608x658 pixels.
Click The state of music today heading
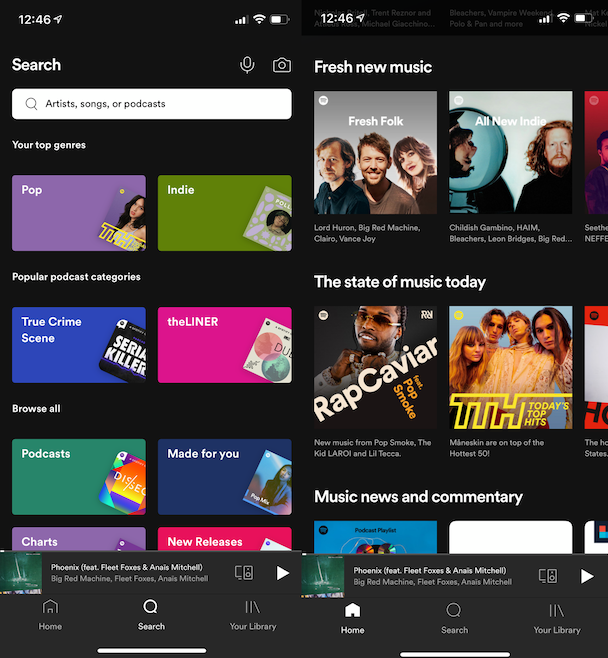click(400, 282)
